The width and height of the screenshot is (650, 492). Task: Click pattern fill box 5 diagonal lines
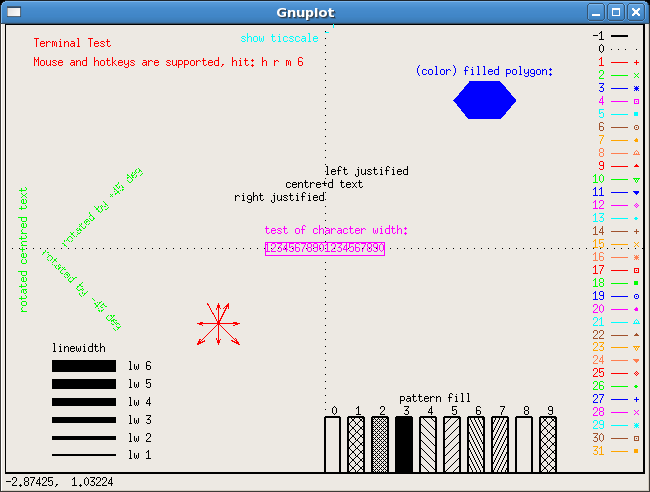[452, 445]
